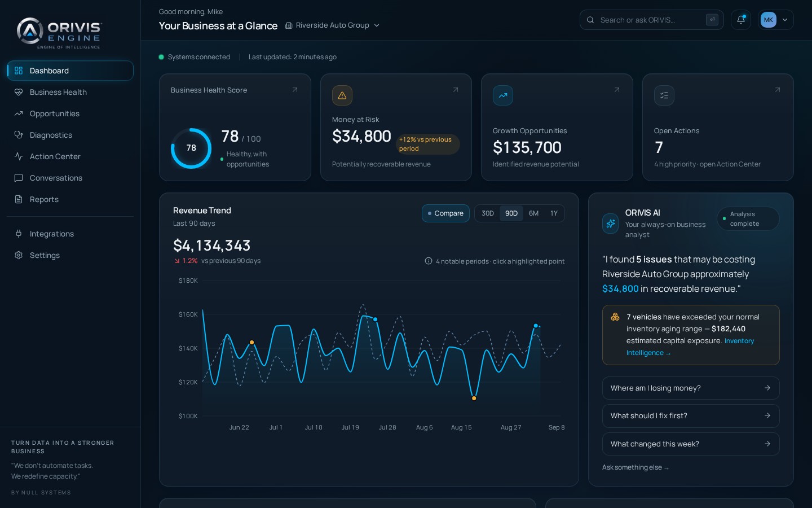This screenshot has height=508, width=812.
Task: Open Business Health page
Action: pos(70,92)
